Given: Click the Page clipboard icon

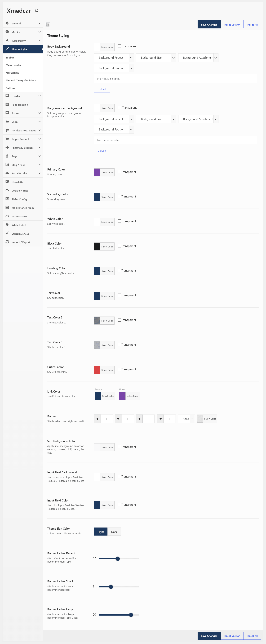Looking at the screenshot, I should point(7,156).
